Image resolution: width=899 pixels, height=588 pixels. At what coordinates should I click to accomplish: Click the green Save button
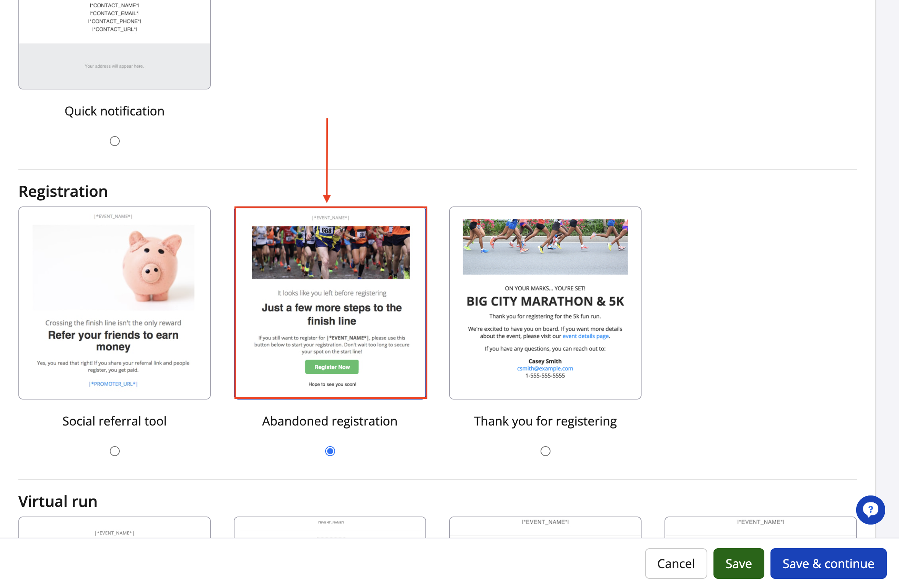pos(738,564)
